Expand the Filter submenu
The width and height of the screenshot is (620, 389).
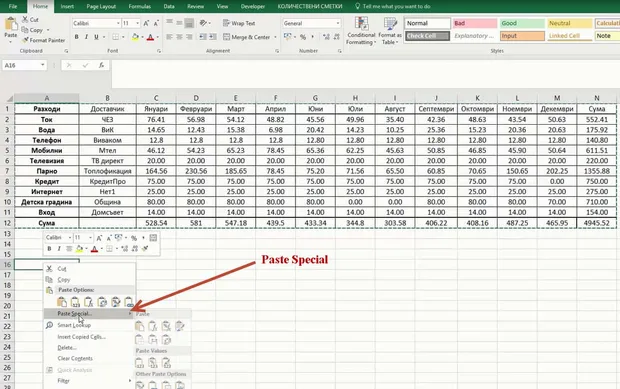coord(89,381)
